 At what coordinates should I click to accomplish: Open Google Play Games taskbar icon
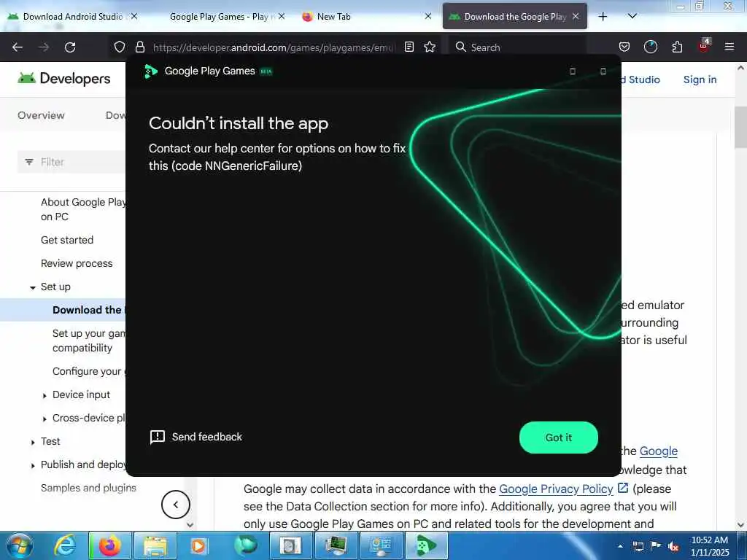pyautogui.click(x=426, y=545)
